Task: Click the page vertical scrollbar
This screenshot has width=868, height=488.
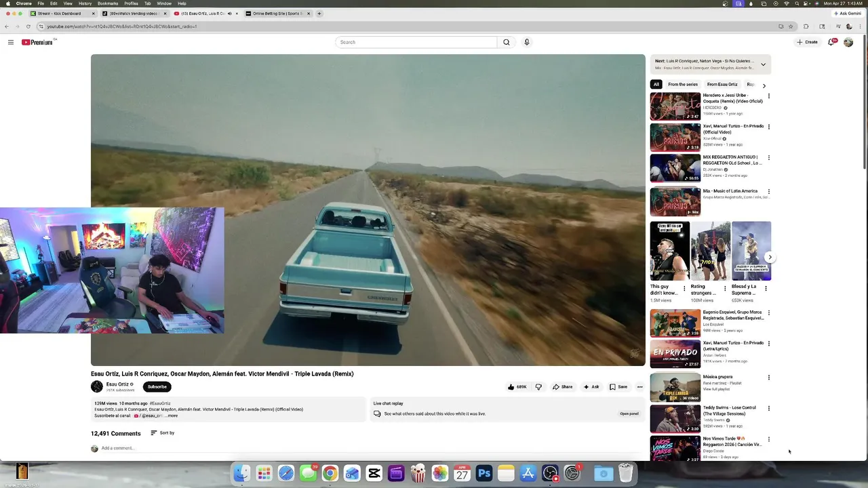Action: (x=865, y=102)
